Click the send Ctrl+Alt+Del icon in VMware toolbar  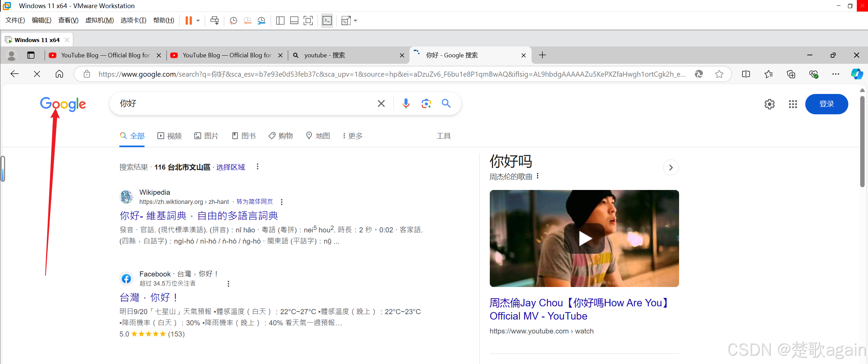(x=214, y=21)
